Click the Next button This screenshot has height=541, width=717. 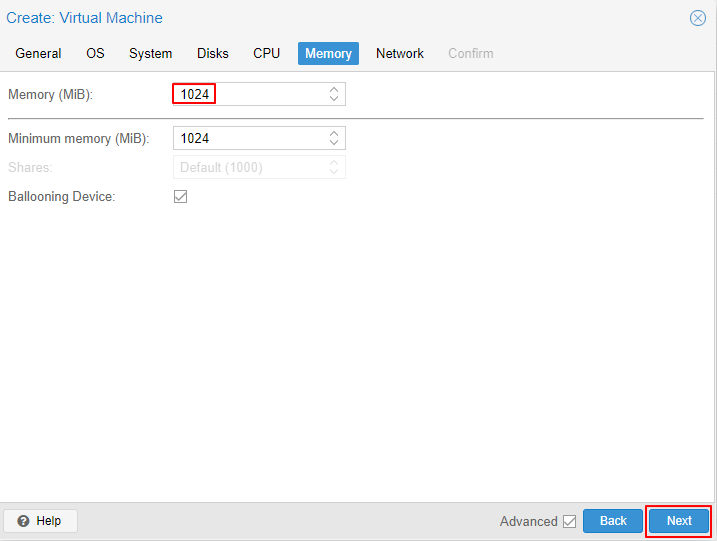pos(679,521)
